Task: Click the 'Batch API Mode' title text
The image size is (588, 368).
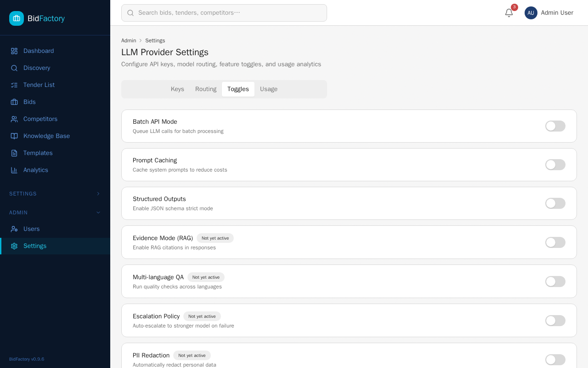Action: click(x=155, y=122)
